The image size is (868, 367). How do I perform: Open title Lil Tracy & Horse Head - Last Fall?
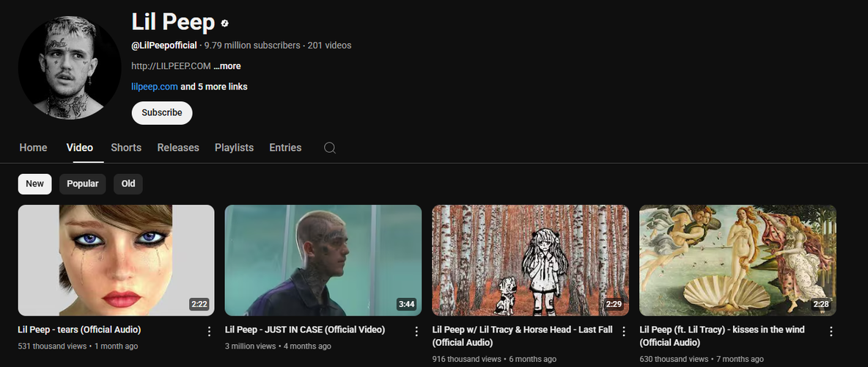[522, 336]
